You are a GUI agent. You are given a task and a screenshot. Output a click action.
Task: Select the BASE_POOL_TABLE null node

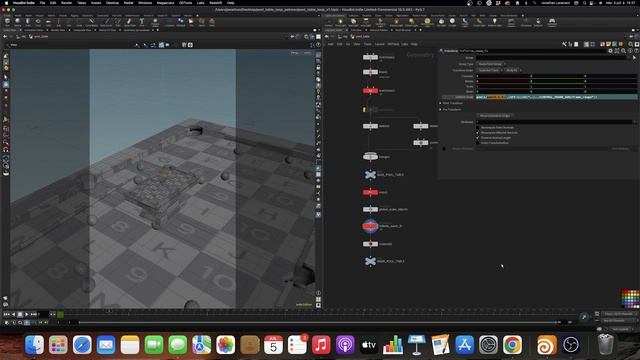click(370, 175)
